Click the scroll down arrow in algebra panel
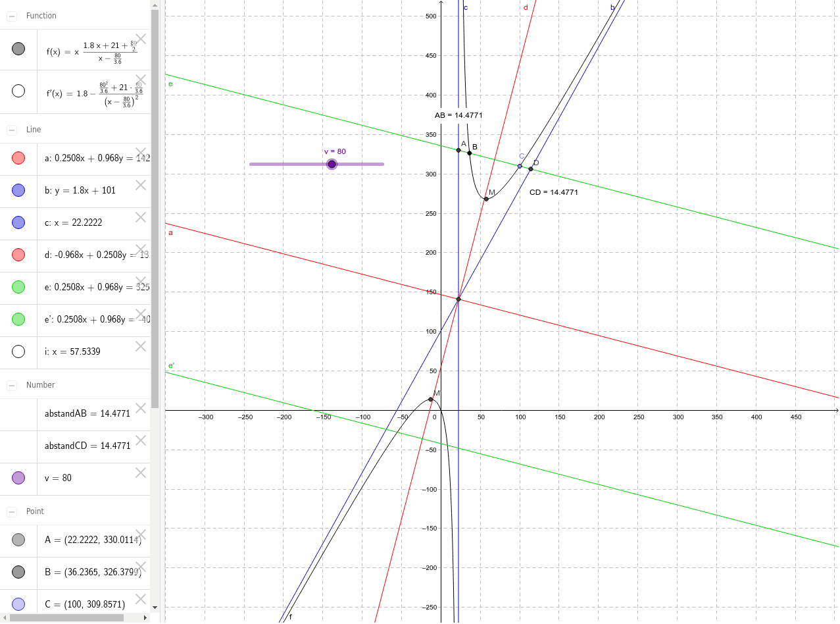 (155, 608)
